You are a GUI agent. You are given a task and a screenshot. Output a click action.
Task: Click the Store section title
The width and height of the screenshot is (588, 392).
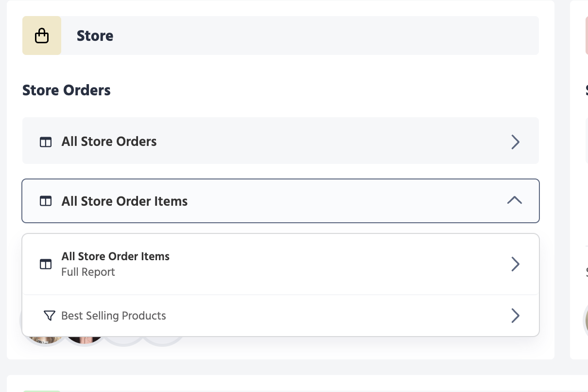(95, 36)
